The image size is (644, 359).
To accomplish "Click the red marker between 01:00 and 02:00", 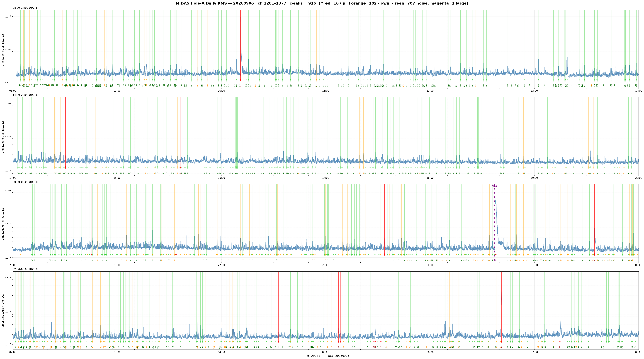I will [x=595, y=254].
